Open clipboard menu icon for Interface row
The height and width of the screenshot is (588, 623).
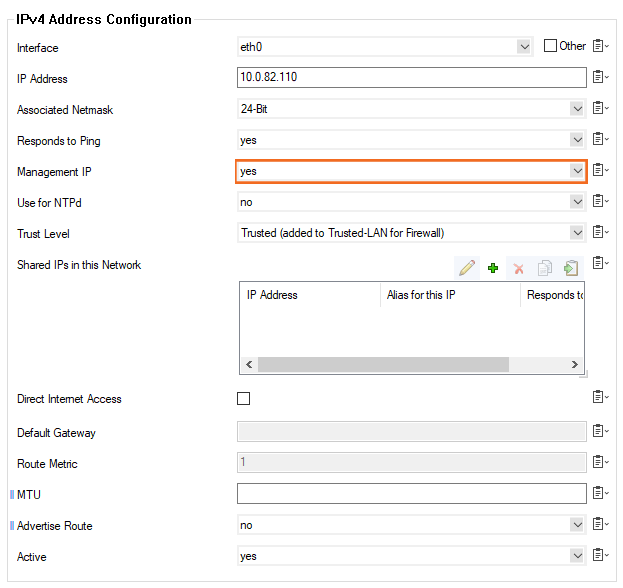(x=600, y=46)
